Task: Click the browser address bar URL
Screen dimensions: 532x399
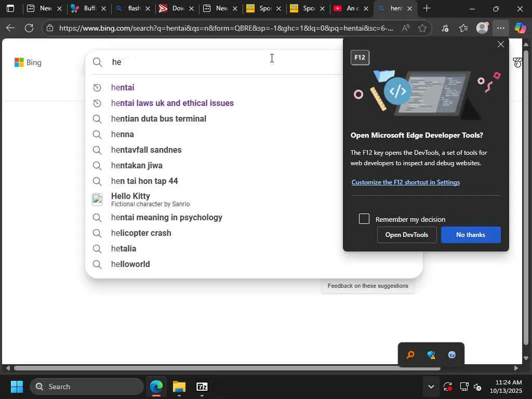Action: point(227,28)
